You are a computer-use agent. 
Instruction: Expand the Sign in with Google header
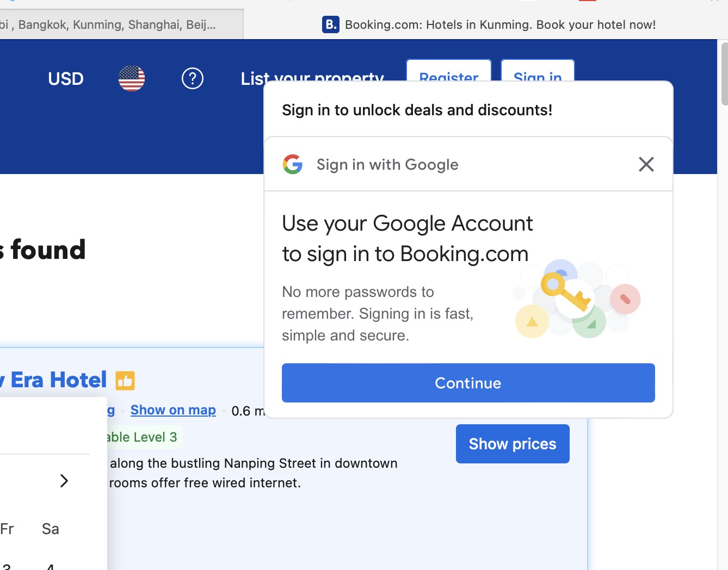387,164
